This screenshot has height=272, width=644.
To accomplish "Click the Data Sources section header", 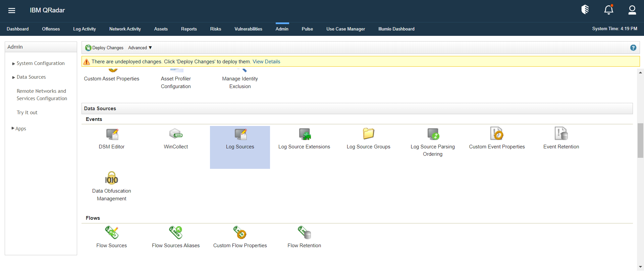I will tap(357, 109).
